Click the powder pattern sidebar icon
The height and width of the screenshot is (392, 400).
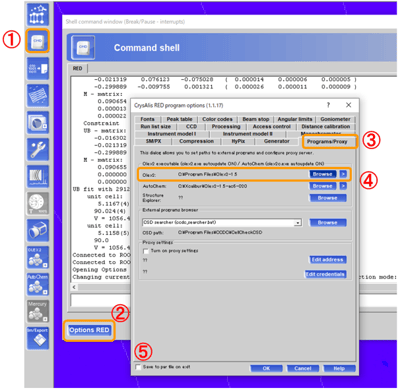tap(38, 176)
